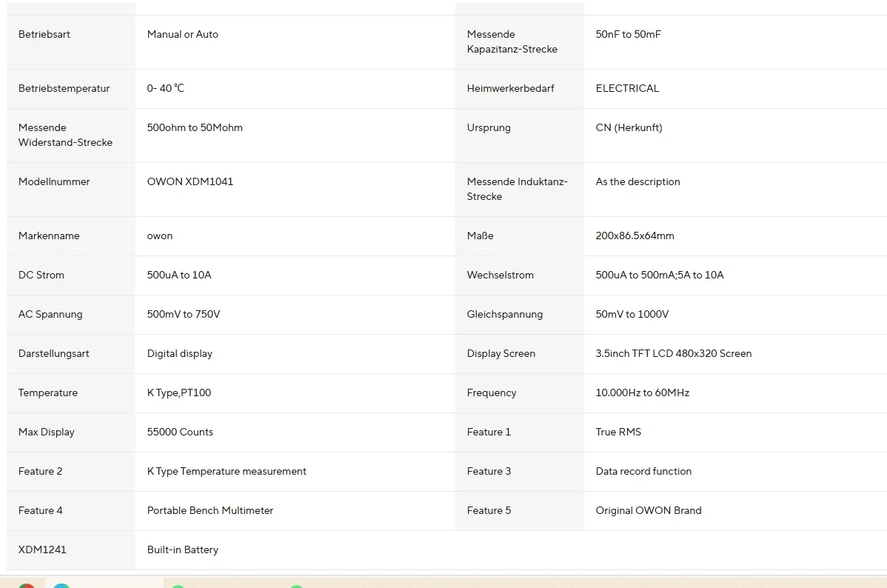Click the model number 'OWON XDM1041'
The image size is (887, 588).
click(190, 181)
